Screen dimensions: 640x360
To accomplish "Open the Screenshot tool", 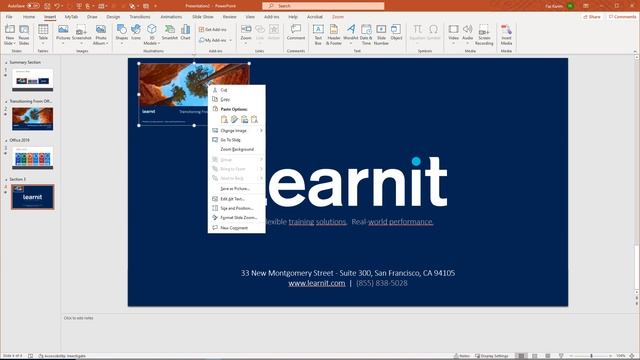I will (x=82, y=35).
